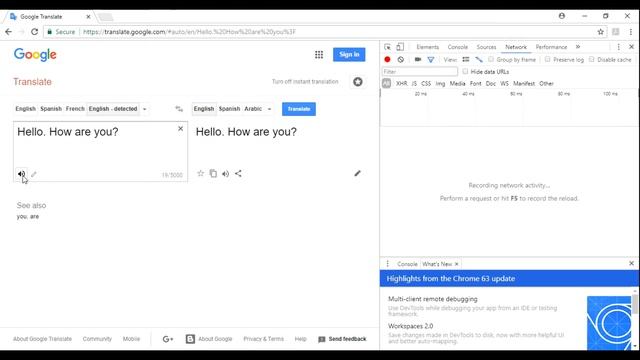Select Console tab in bottom drawer

click(x=407, y=264)
